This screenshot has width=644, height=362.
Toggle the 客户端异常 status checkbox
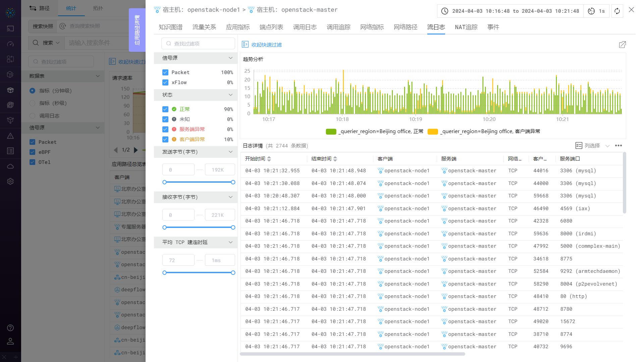pyautogui.click(x=165, y=139)
